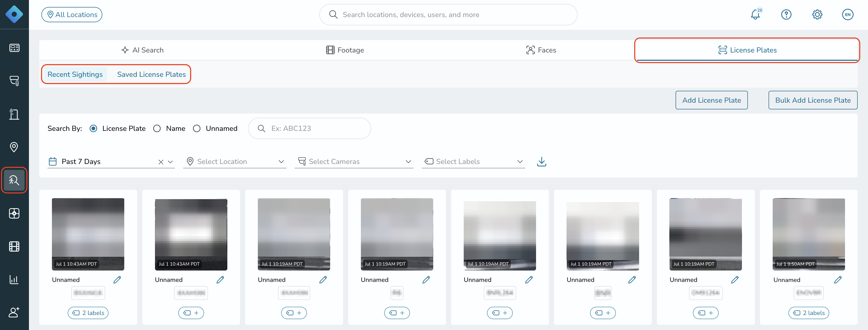This screenshot has width=868, height=330.
Task: Expand the Select Location dropdown
Action: (x=235, y=162)
